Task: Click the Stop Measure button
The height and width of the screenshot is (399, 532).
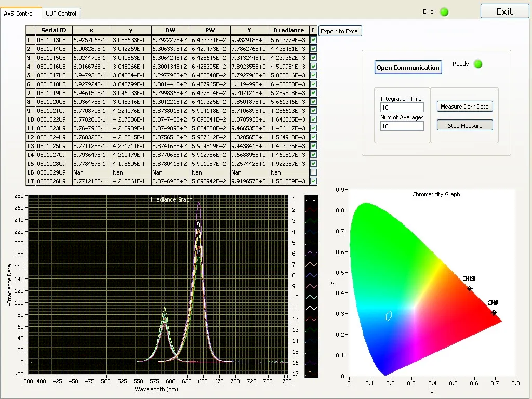Action: point(464,126)
